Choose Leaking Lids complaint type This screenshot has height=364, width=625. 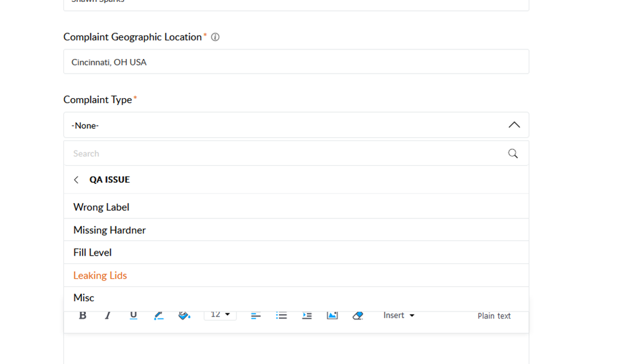click(x=100, y=276)
